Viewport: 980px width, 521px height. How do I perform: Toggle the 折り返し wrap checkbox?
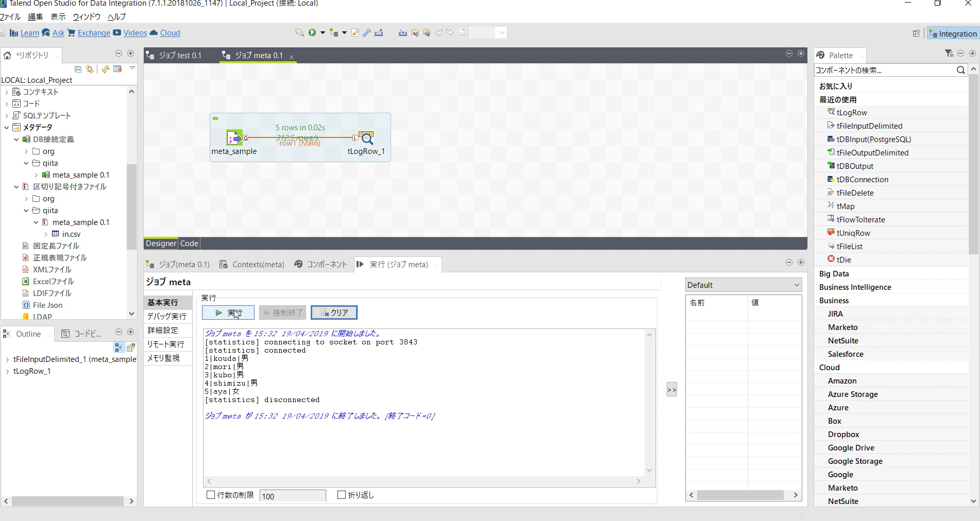342,495
